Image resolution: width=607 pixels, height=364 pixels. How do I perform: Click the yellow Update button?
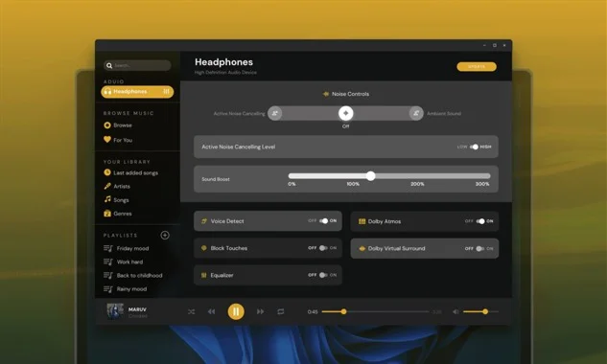pos(477,66)
